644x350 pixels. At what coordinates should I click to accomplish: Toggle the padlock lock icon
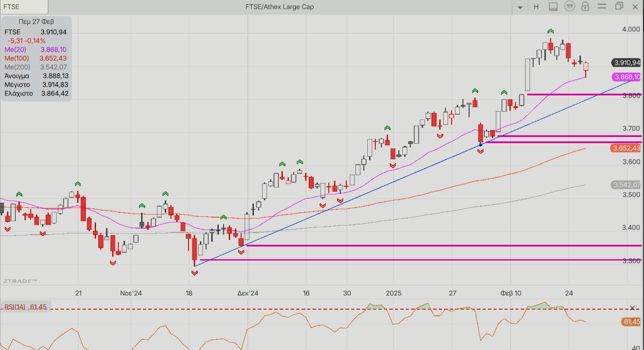tap(585, 7)
